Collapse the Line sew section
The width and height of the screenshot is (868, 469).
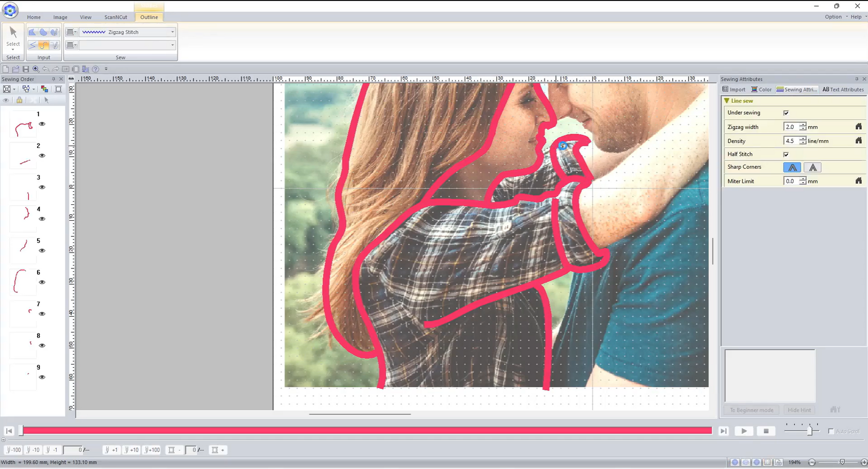[x=727, y=101]
